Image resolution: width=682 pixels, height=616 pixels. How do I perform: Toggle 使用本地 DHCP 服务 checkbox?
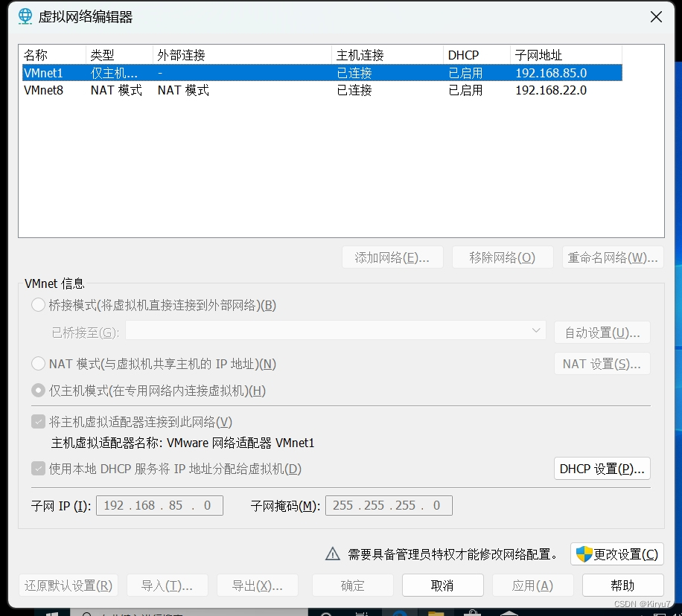point(38,468)
